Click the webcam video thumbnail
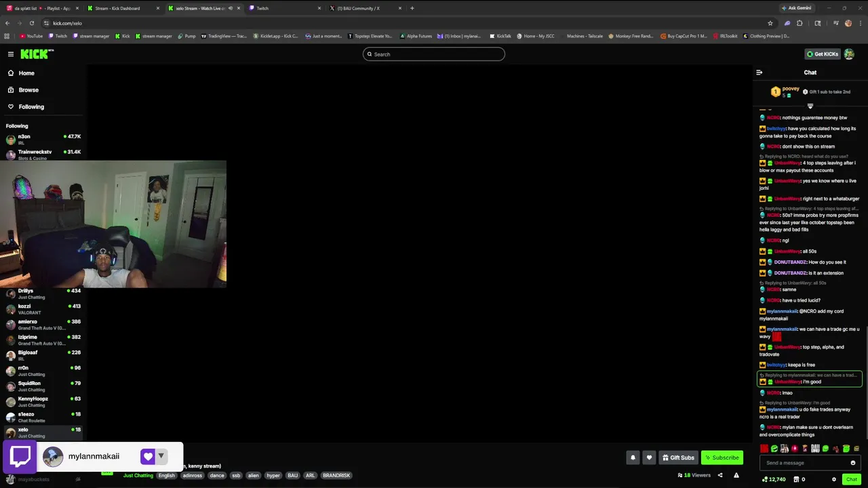 (113, 224)
